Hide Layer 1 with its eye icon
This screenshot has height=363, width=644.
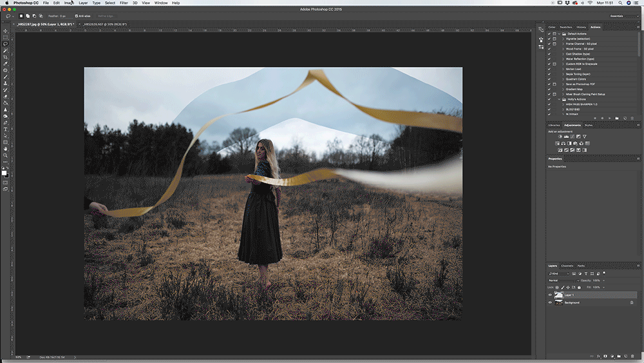[550, 295]
